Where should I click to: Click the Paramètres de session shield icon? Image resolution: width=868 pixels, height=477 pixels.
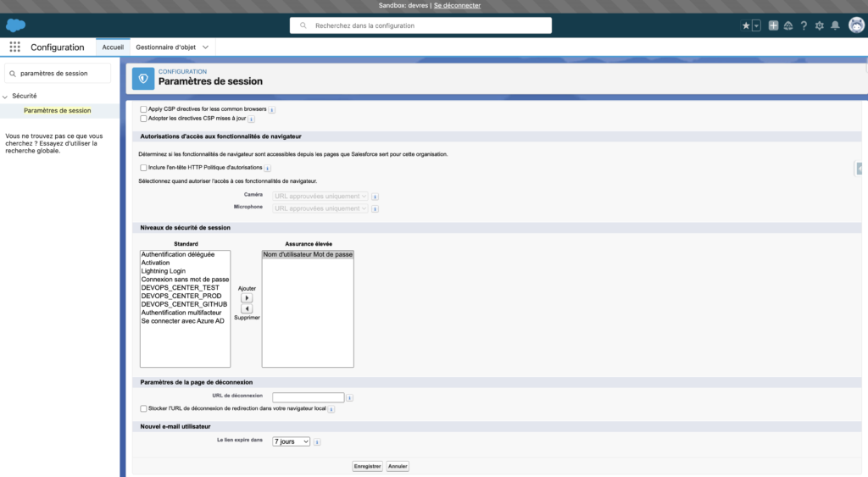pos(143,79)
